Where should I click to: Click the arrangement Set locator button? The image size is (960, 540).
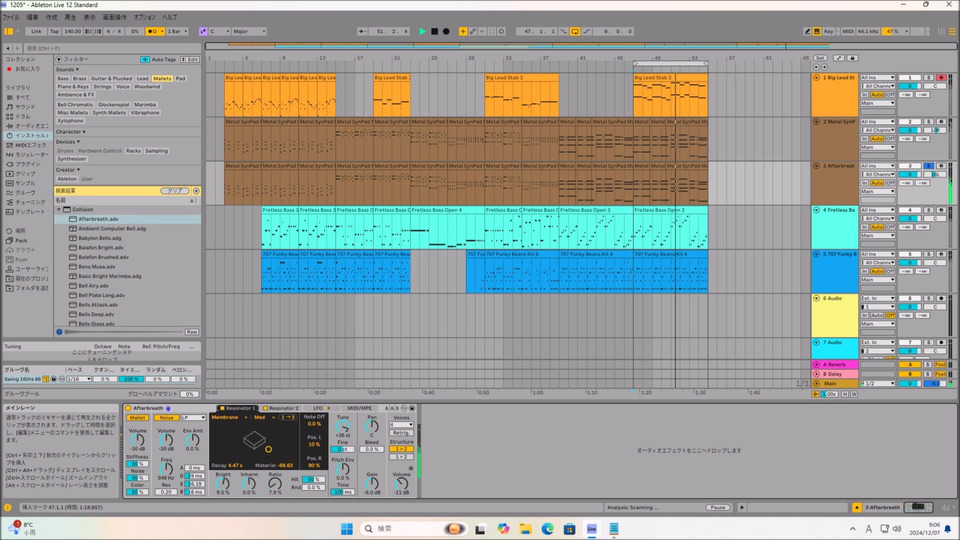tap(820, 58)
